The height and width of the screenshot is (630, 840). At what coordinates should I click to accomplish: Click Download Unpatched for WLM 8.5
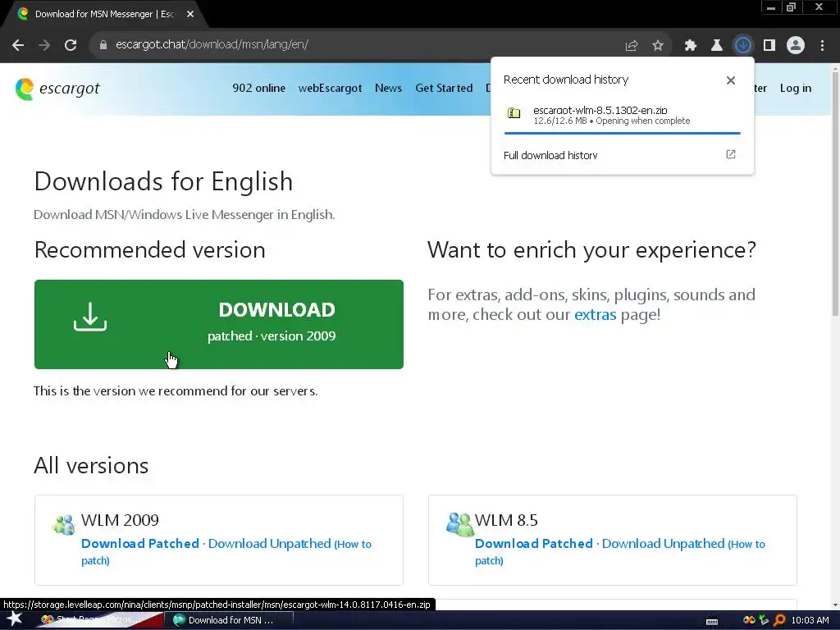coord(663,543)
